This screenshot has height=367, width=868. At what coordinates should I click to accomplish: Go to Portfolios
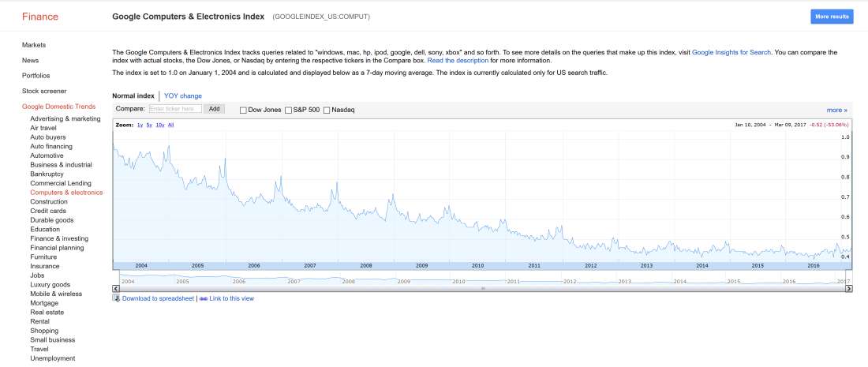pos(36,76)
